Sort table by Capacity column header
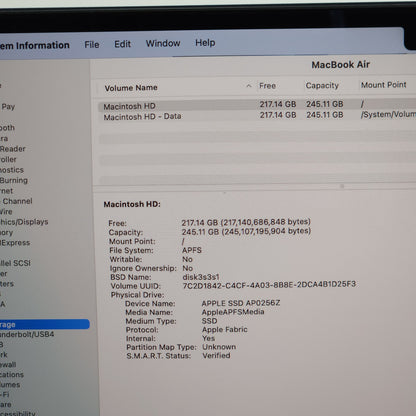416x416 pixels. point(322,86)
